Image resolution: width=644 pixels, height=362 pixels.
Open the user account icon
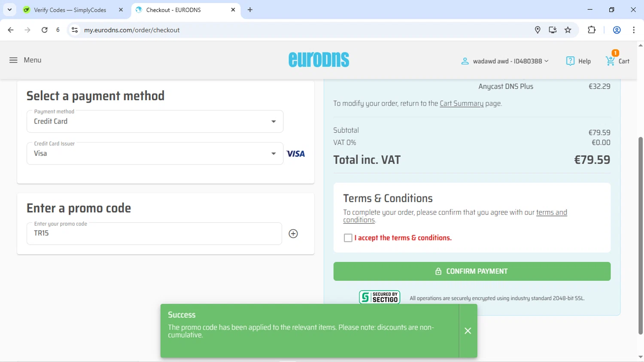[x=465, y=61]
